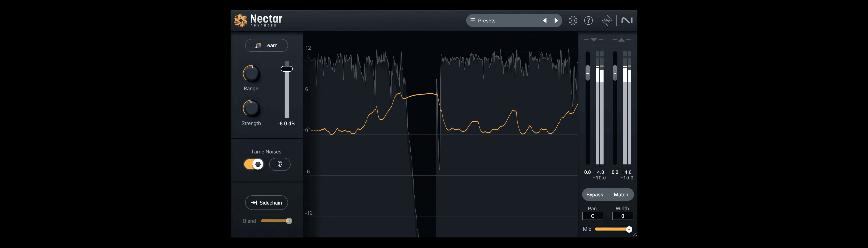Click the headphone audition icon beside Tame Noises
This screenshot has width=868, height=248.
tap(280, 164)
